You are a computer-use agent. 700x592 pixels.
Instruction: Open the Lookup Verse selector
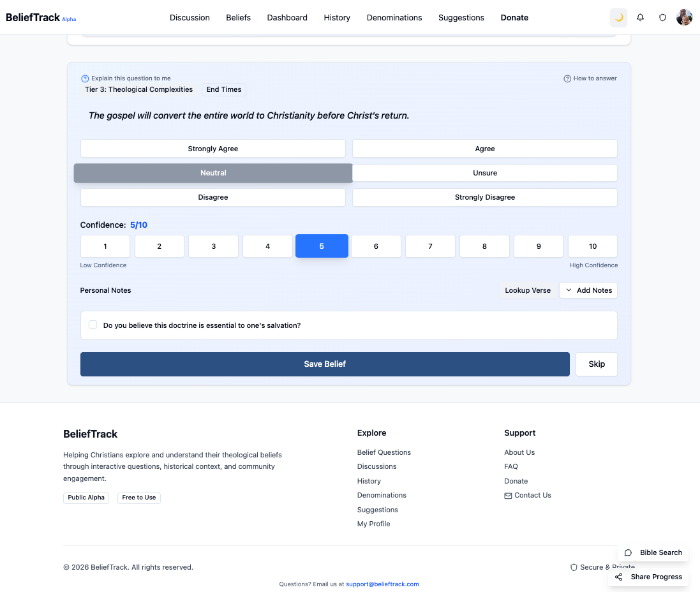pos(528,290)
